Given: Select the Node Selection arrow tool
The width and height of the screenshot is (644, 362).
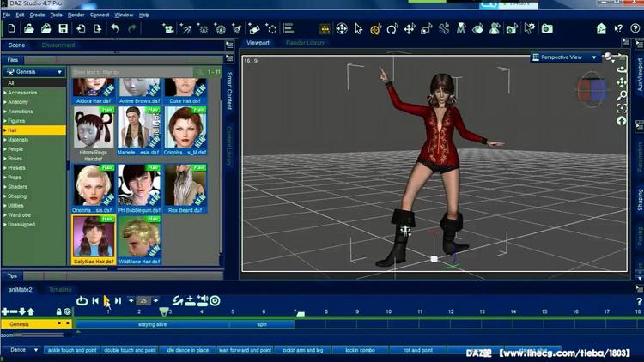Looking at the screenshot, I should (x=359, y=28).
